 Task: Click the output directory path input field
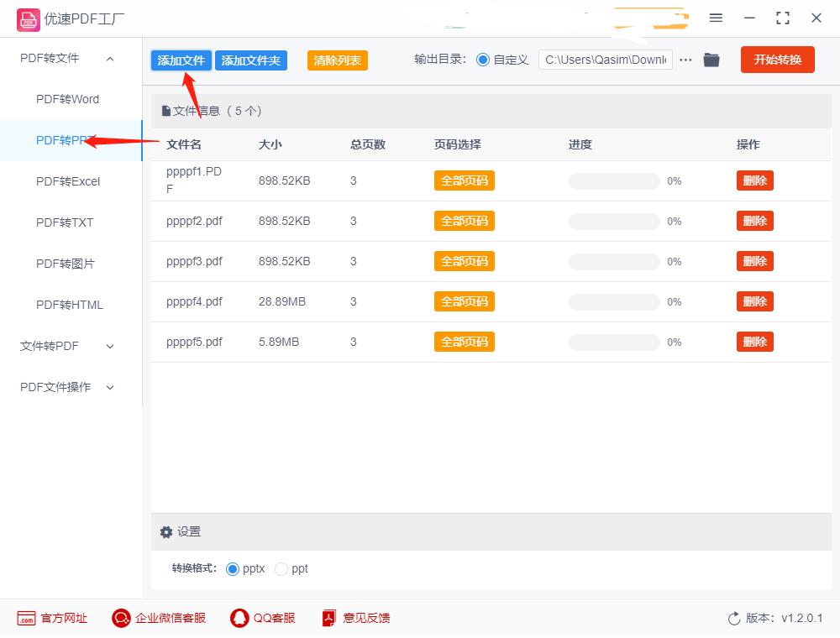coord(605,60)
